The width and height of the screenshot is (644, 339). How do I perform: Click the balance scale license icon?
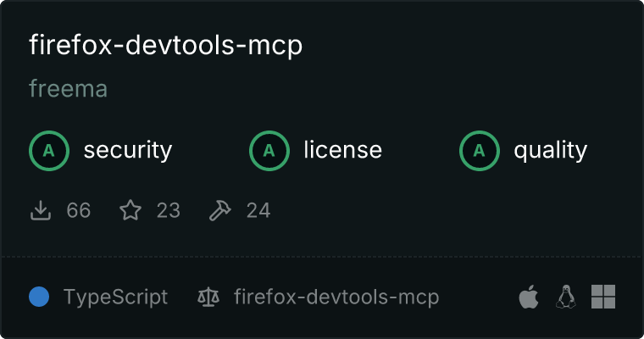click(208, 297)
